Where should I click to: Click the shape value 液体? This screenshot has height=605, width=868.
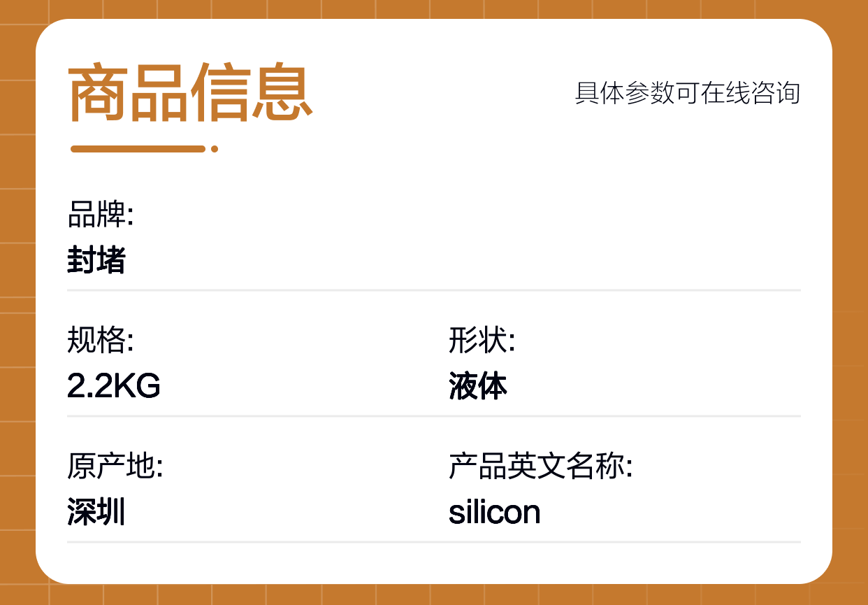point(478,386)
